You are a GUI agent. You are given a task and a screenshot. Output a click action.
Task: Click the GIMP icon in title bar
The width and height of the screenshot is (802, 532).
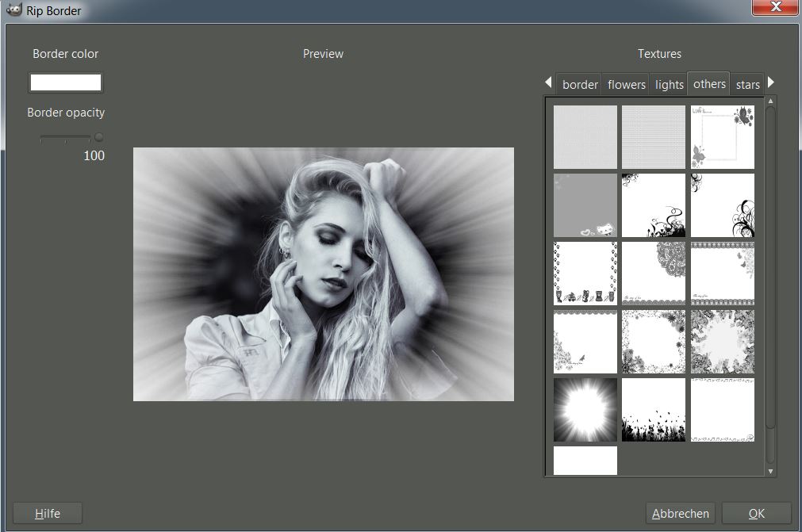click(x=13, y=10)
